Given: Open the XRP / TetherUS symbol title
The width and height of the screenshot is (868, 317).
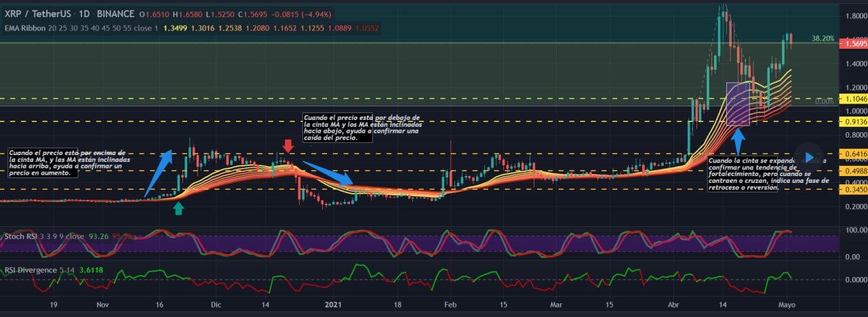Looking at the screenshot, I should [39, 14].
